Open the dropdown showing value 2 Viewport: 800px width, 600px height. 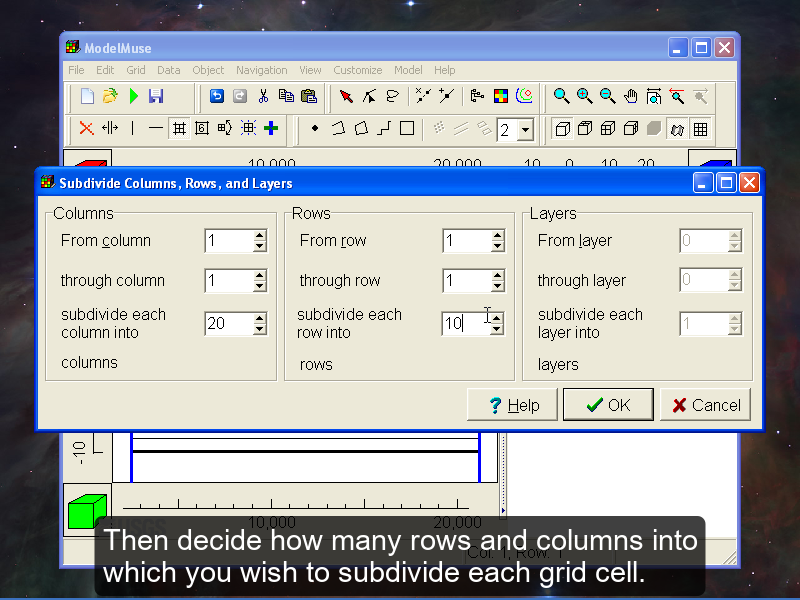526,130
